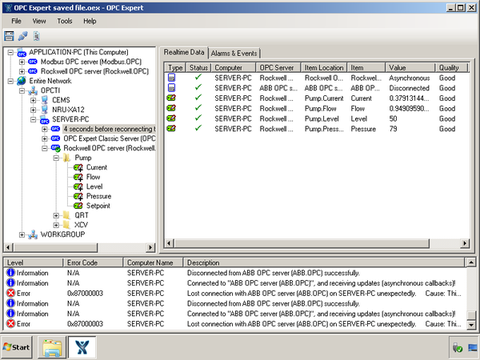The image size is (480, 360).
Task: Switch to Alarms & Events tab
Action: pos(234,53)
